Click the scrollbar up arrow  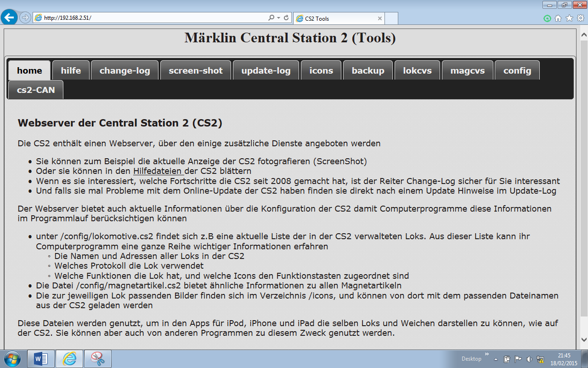pos(584,35)
